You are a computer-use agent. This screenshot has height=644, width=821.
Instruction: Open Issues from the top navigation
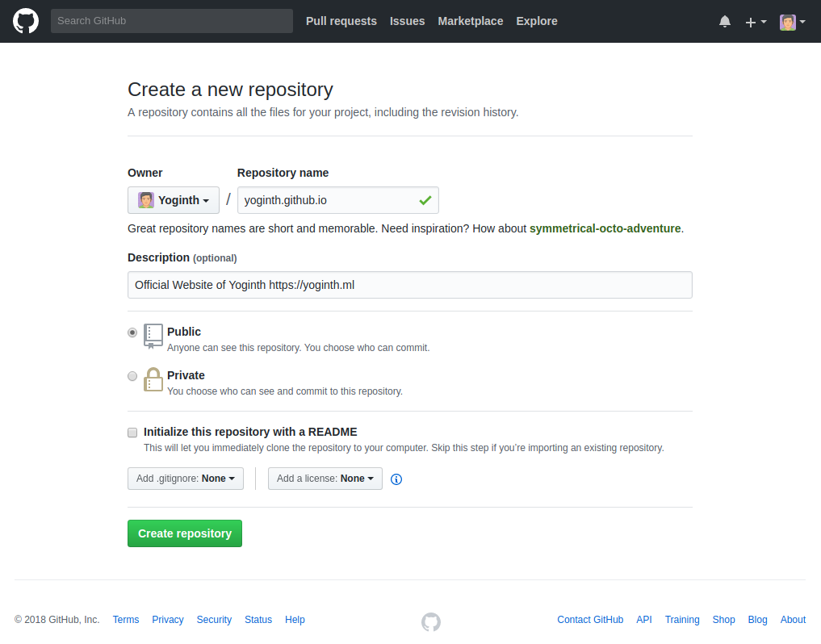408,21
